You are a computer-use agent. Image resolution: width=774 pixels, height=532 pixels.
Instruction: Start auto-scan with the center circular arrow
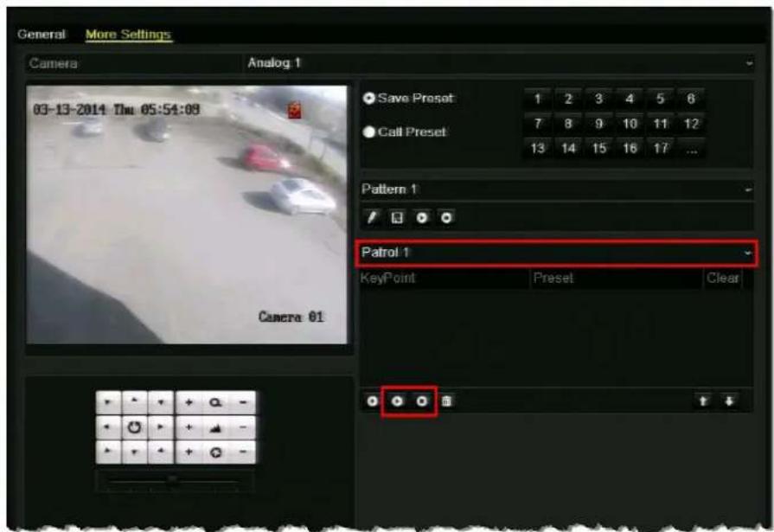134,427
